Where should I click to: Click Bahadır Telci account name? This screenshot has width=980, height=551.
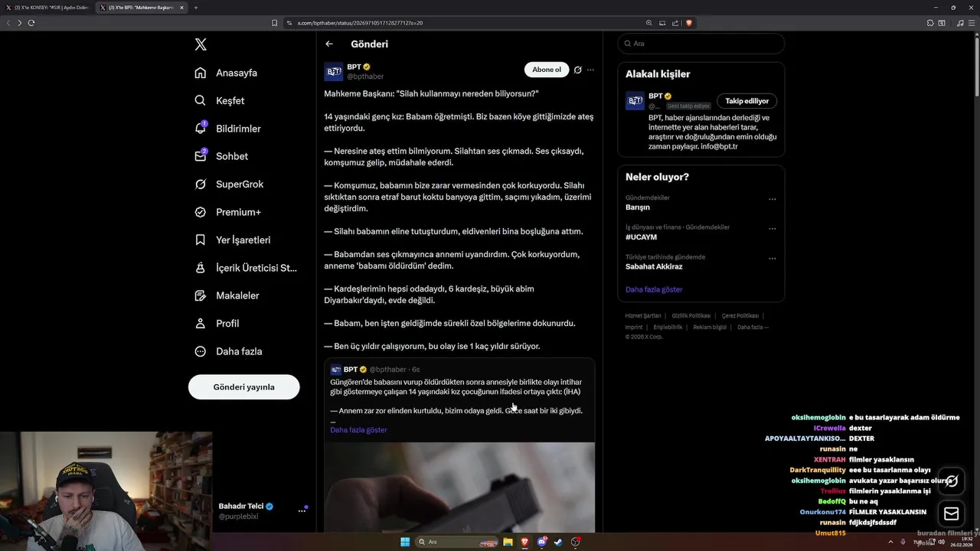pyautogui.click(x=241, y=507)
